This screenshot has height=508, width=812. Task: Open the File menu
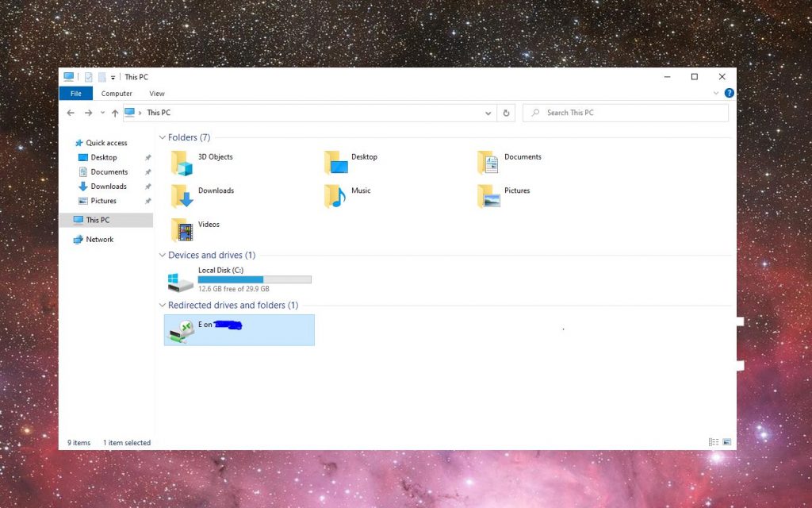pyautogui.click(x=76, y=94)
